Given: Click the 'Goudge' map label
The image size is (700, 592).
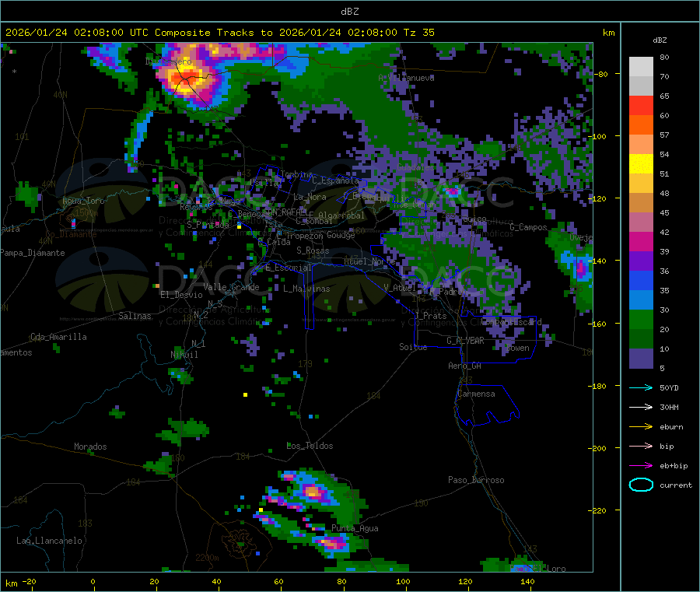Looking at the screenshot, I should [341, 235].
